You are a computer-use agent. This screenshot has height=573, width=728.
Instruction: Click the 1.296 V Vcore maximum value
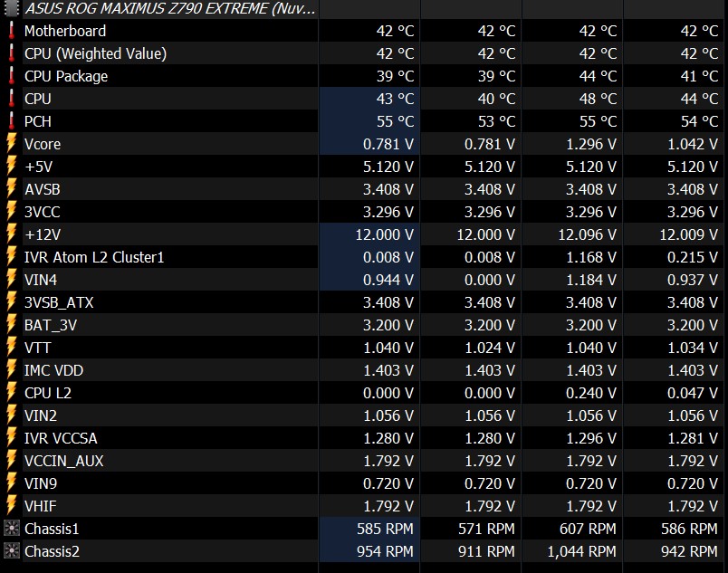pyautogui.click(x=591, y=144)
